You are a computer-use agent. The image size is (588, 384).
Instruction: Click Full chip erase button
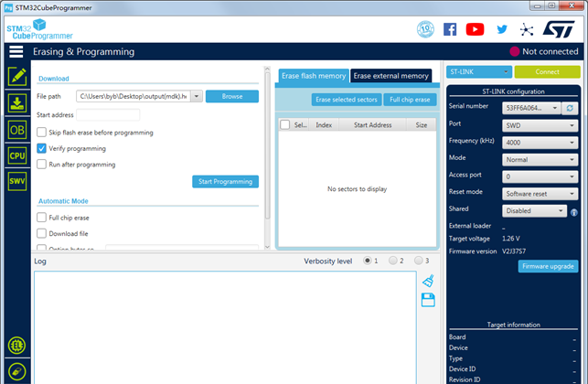[410, 100]
